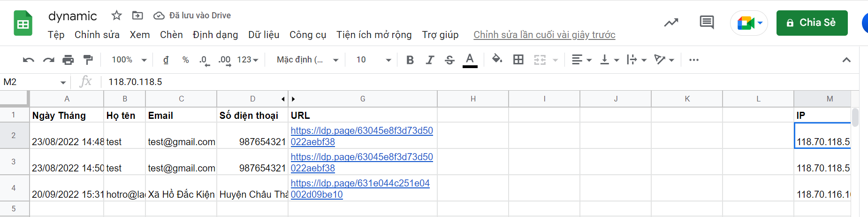The width and height of the screenshot is (868, 217).
Task: Open the Định dạng menu
Action: click(x=215, y=35)
